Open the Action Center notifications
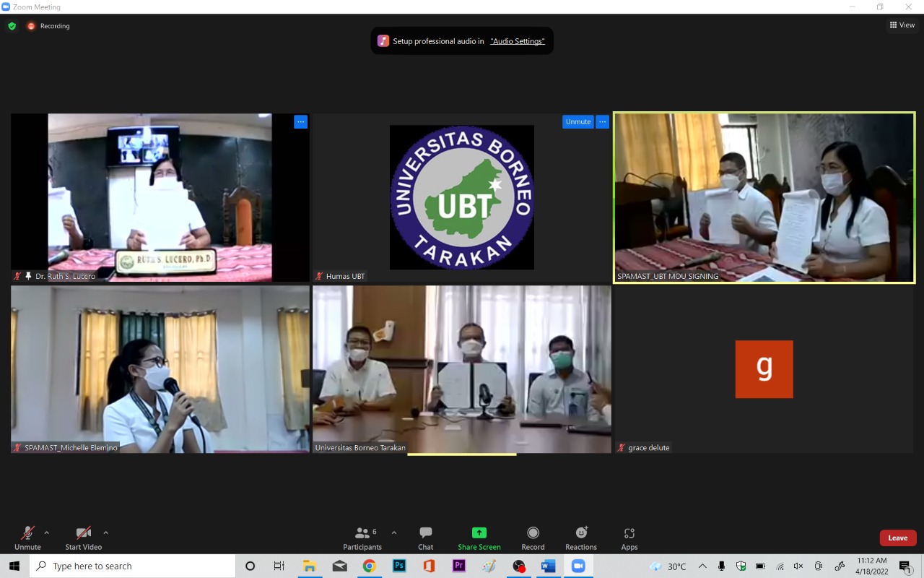 coord(905,566)
